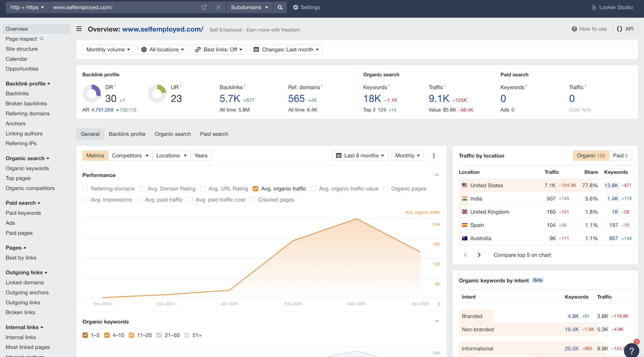Image resolution: width=644 pixels, height=357 pixels.
Task: Click the help question mark bubble
Action: [631, 350]
